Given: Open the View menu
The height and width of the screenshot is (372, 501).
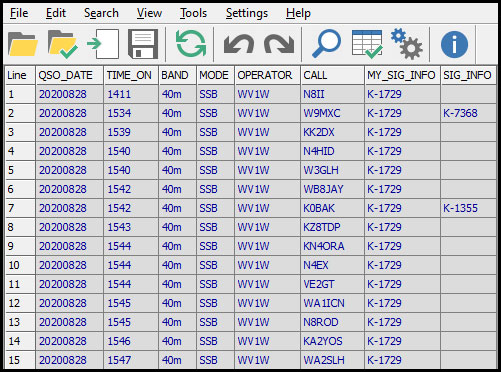Looking at the screenshot, I should coord(149,13).
